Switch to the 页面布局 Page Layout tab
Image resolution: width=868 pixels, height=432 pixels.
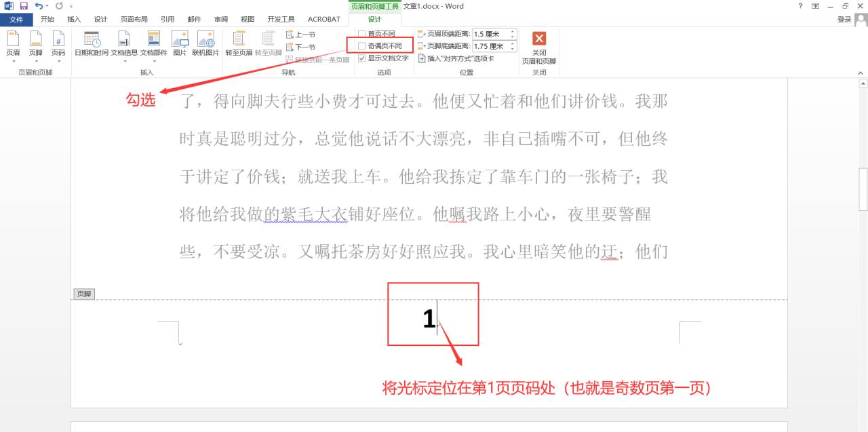pyautogui.click(x=134, y=20)
